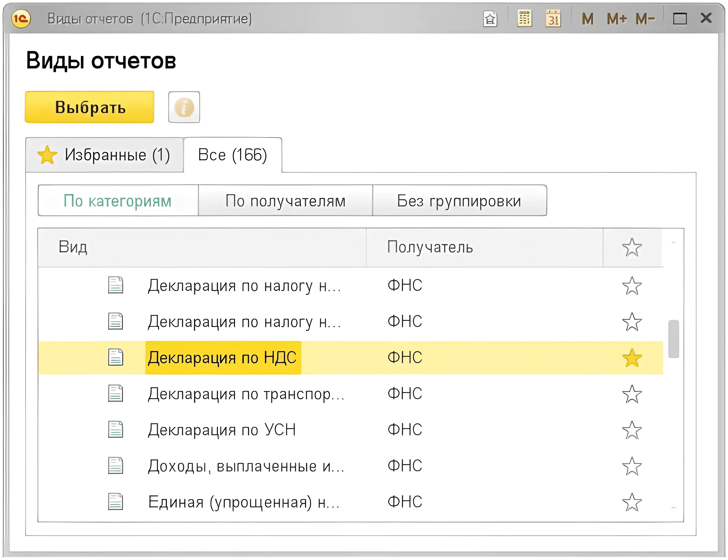Select the Декларация по УСН row text

pos(222,430)
